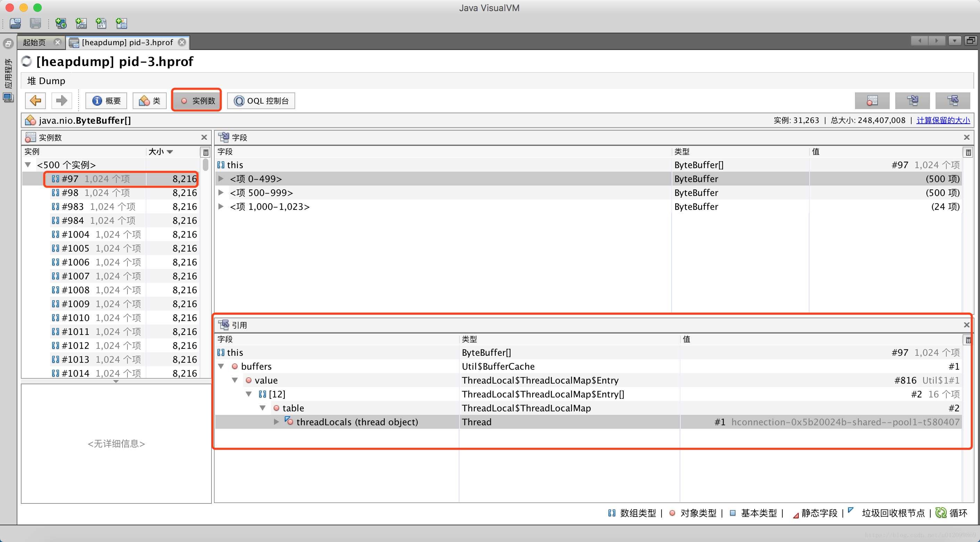Collapse the buffers reference node
This screenshot has height=542, width=980.
tap(221, 366)
